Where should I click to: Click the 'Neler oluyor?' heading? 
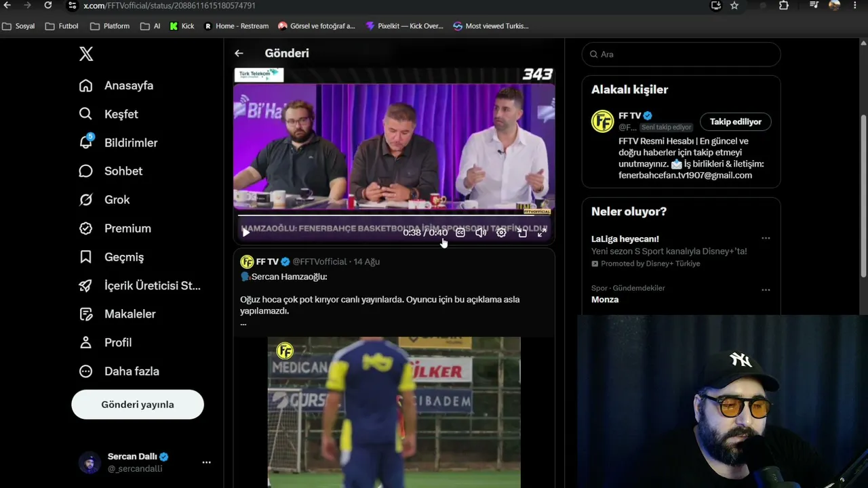click(x=629, y=211)
